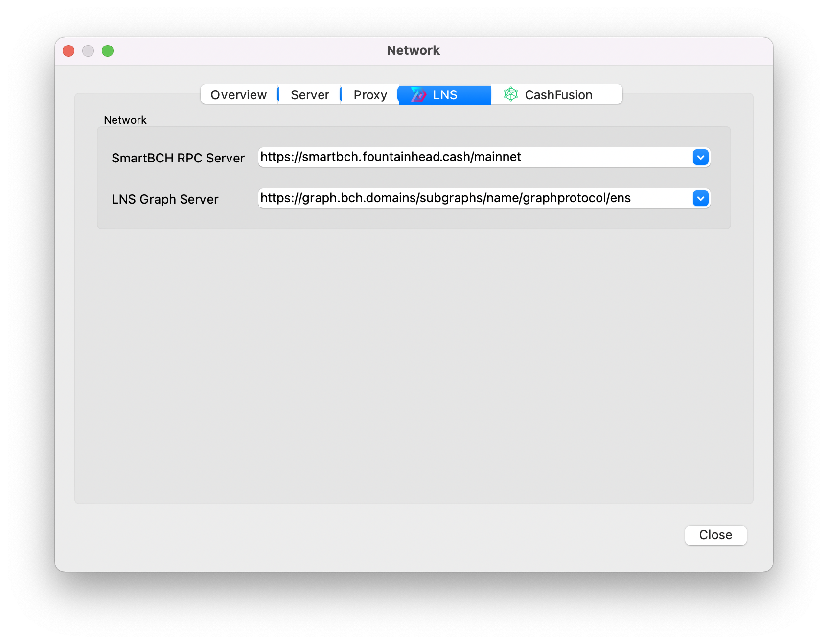Viewport: 828px width, 644px height.
Task: Select the Proxy tab
Action: [x=370, y=94]
